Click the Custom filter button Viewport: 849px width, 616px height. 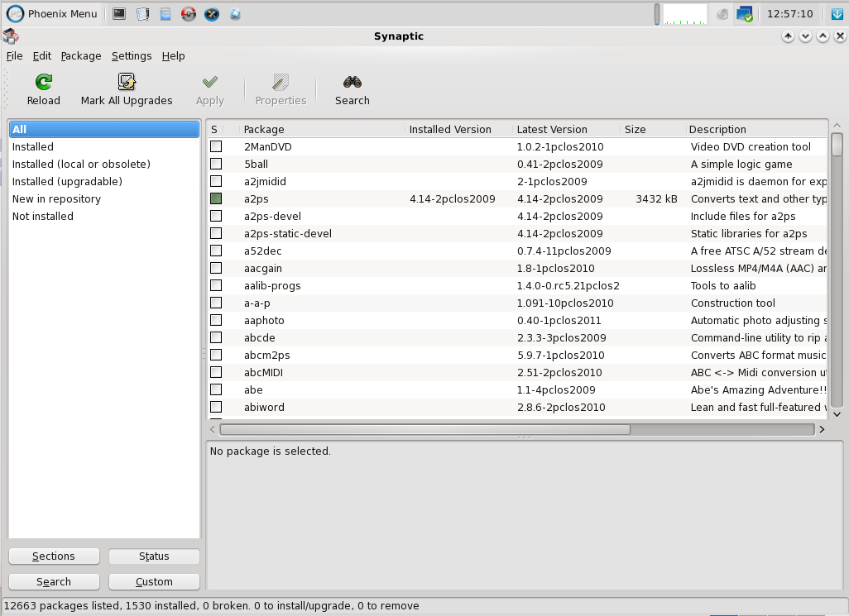coord(154,582)
